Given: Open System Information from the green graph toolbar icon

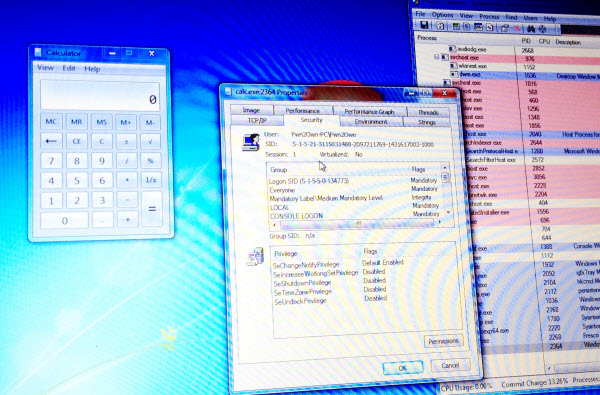Looking at the screenshot, I should [x=456, y=26].
